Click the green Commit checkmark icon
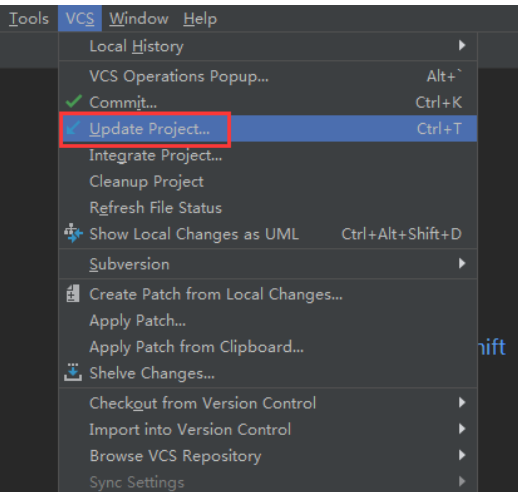The height and width of the screenshot is (492, 518). pos(74,101)
